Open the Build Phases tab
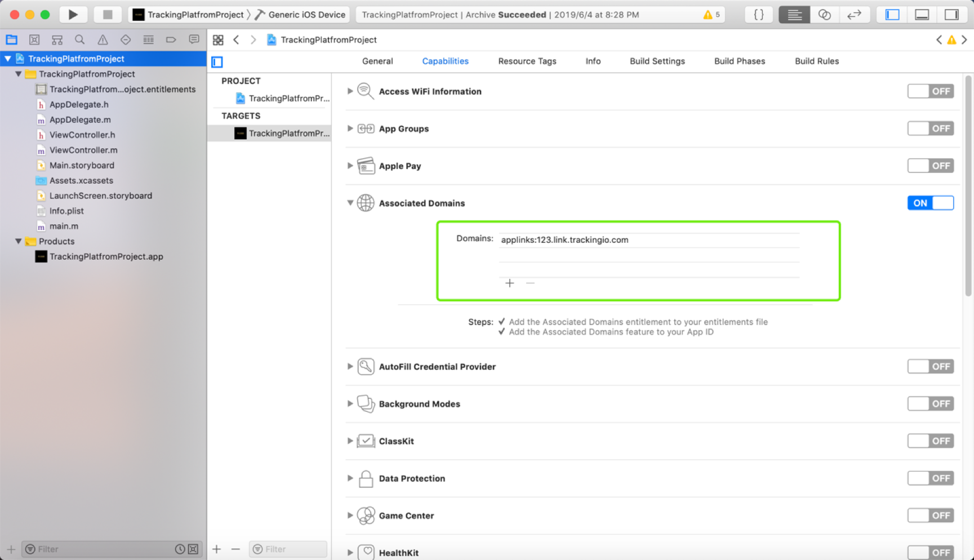This screenshot has width=974, height=560. coord(740,61)
